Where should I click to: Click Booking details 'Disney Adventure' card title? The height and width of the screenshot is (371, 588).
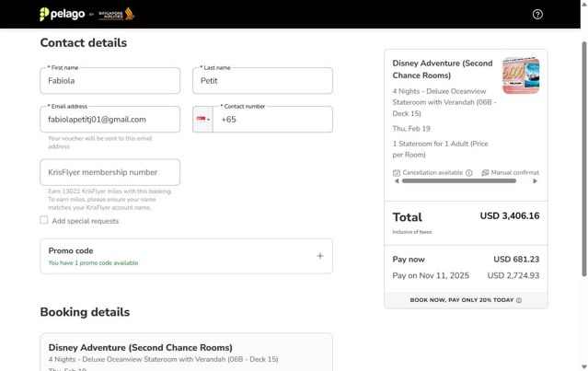point(140,347)
